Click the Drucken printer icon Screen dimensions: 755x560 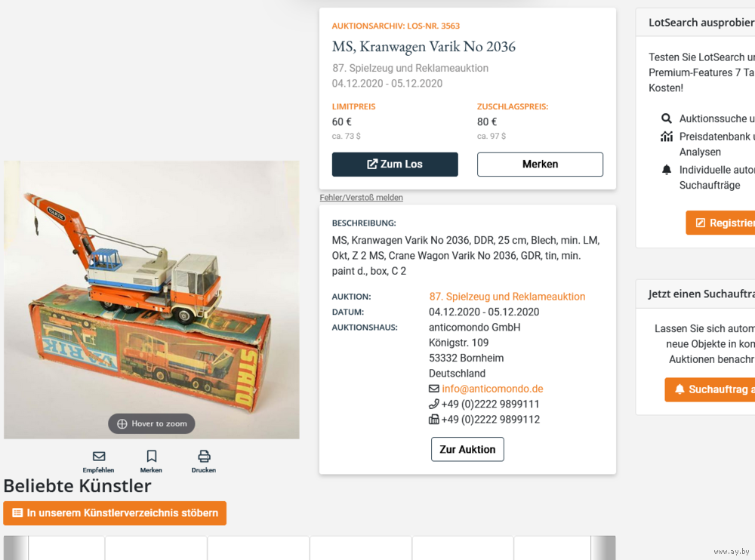click(204, 456)
